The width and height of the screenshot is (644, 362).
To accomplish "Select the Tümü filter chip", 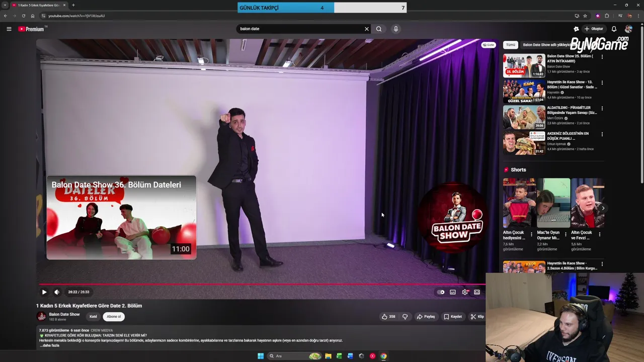I will tap(510, 45).
